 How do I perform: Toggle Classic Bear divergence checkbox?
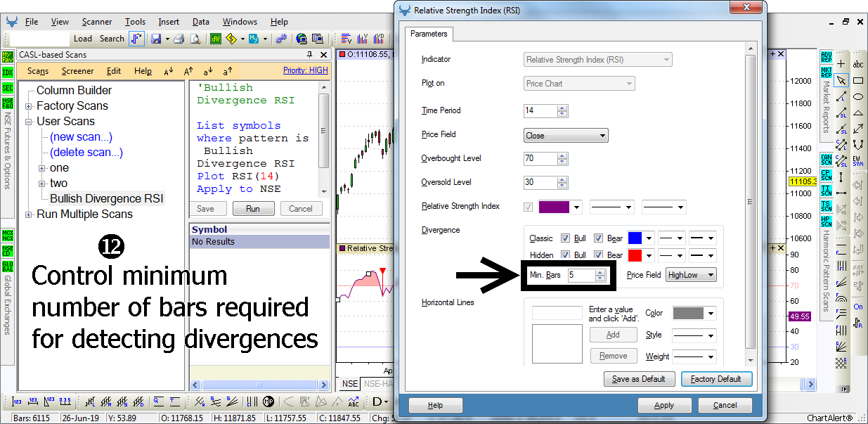point(599,238)
